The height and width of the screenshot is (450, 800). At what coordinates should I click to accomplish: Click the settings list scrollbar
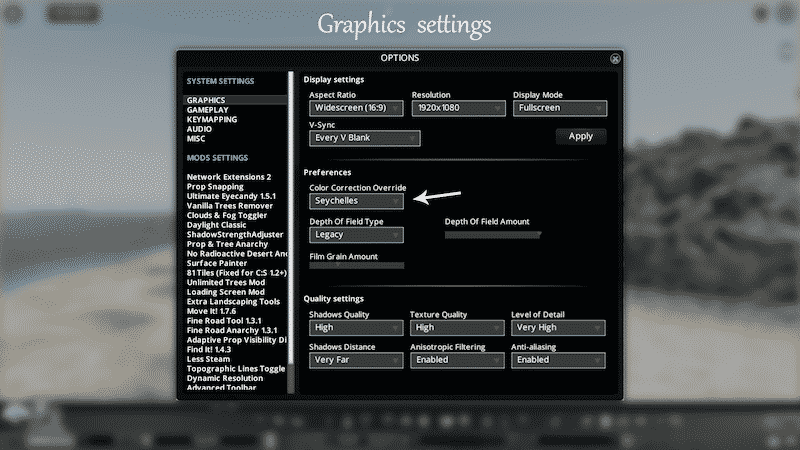292,232
